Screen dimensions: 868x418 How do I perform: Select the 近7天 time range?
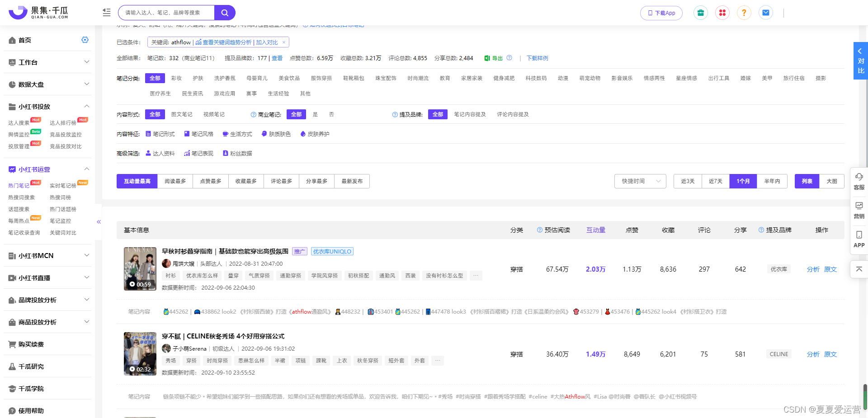point(716,181)
